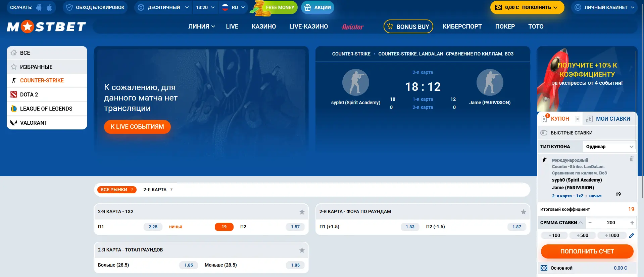The image size is (644, 277).
Task: Open RU language dropdown
Action: [233, 7]
